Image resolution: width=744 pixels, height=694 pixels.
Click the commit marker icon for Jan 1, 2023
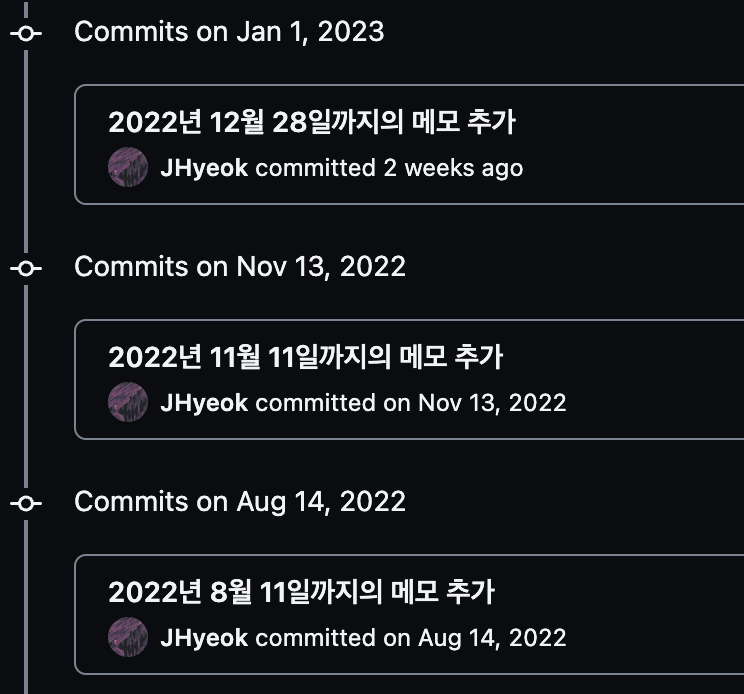26,33
